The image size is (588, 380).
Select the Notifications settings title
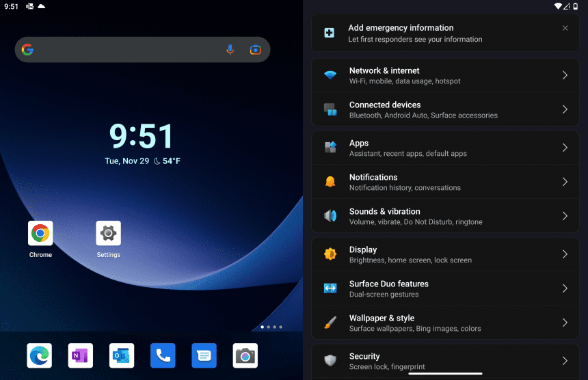tap(373, 177)
